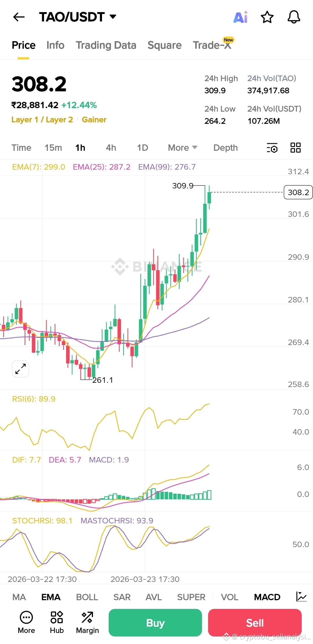Select the Time chart interval
The height and width of the screenshot is (644, 313).
click(21, 148)
